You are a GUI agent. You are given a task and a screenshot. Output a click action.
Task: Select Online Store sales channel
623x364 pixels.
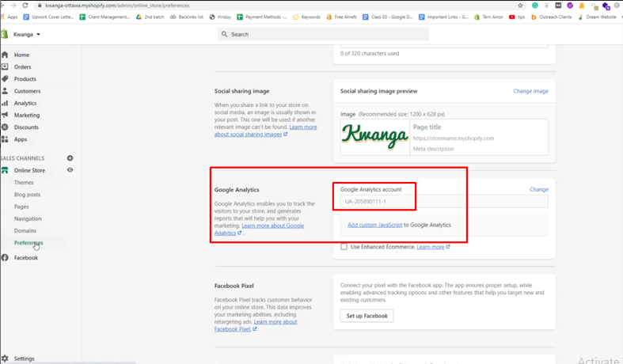29,170
